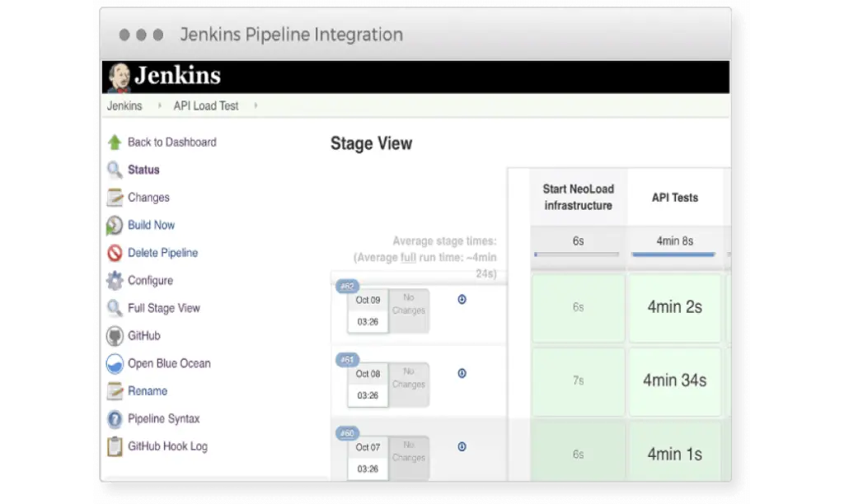Screen dimensions: 844x504
Task: Open GitHub Hook Log link
Action: (x=167, y=446)
